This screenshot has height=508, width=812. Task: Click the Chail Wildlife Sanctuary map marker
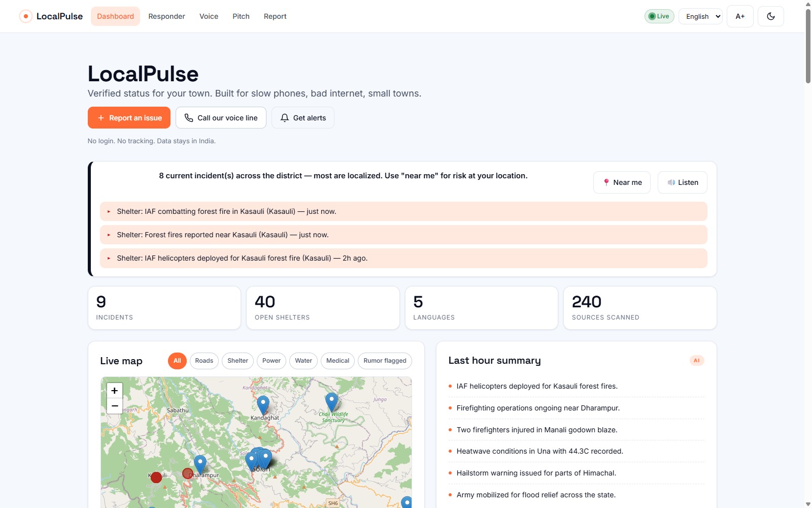click(331, 402)
